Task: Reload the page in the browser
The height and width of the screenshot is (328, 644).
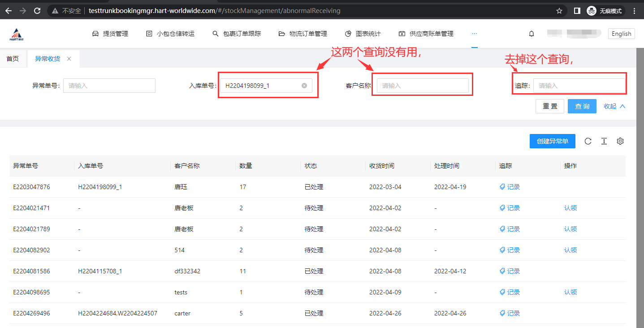Action: click(x=38, y=11)
